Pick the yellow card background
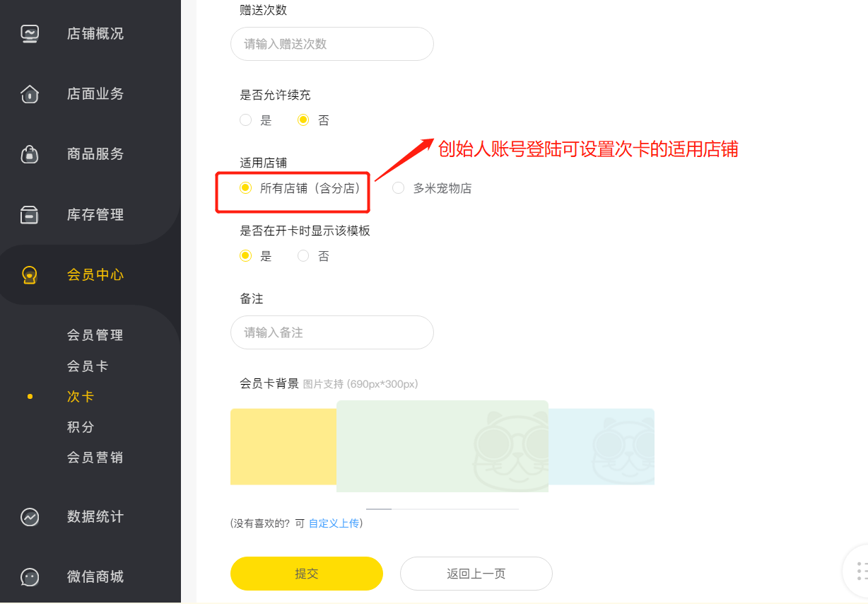 point(283,447)
